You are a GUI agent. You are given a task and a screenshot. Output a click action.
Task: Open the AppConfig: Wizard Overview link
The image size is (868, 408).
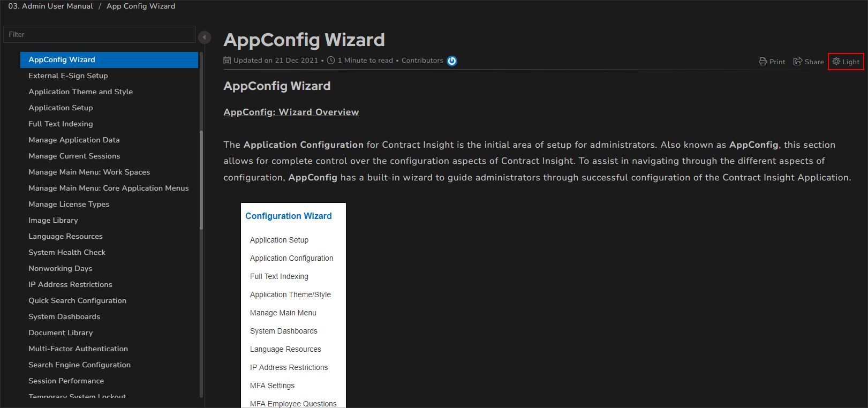pyautogui.click(x=291, y=112)
